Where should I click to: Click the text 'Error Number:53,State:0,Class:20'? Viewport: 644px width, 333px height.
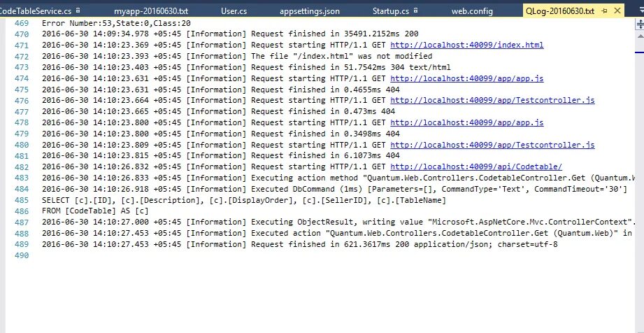click(116, 23)
